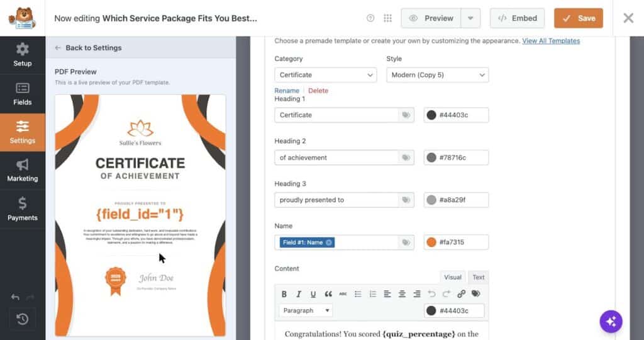644x340 pixels.
Task: Remove the Field #1: Name tag
Action: [x=328, y=242]
